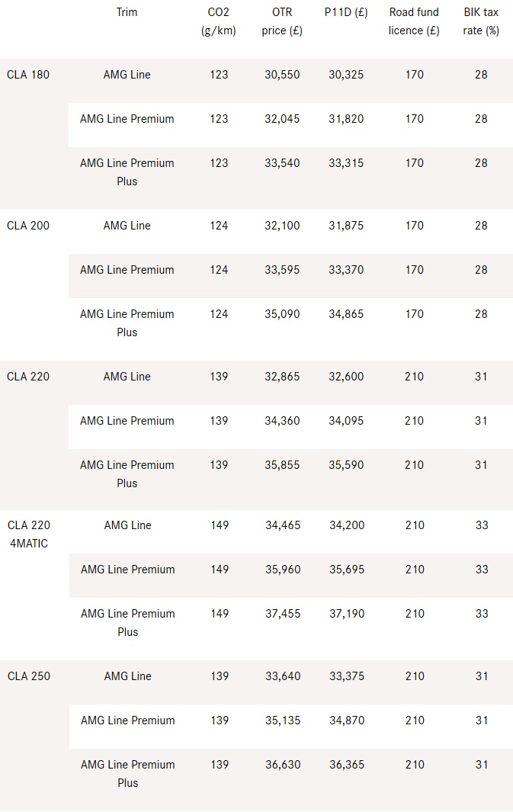Click the 35,090 OTR price cell
This screenshot has height=812, width=513.
(282, 314)
